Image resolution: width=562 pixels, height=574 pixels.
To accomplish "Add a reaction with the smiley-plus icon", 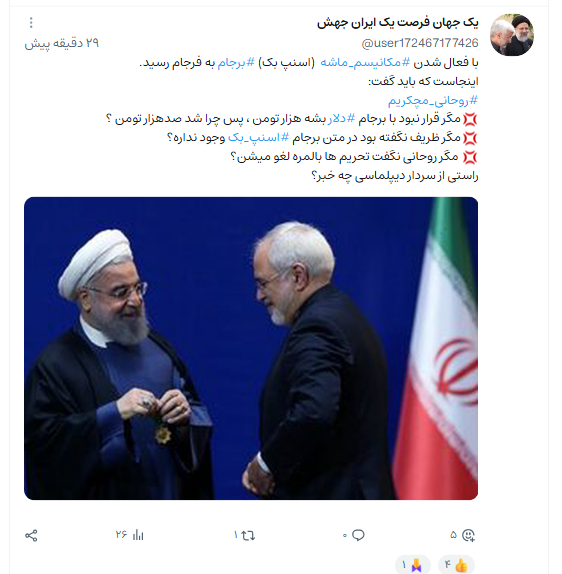I will 468,535.
